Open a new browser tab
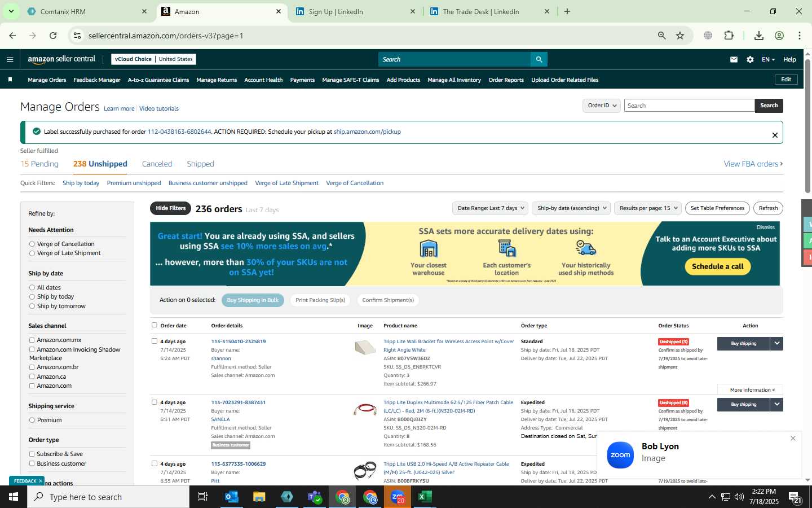Screen dimensions: 812x508 (567, 11)
